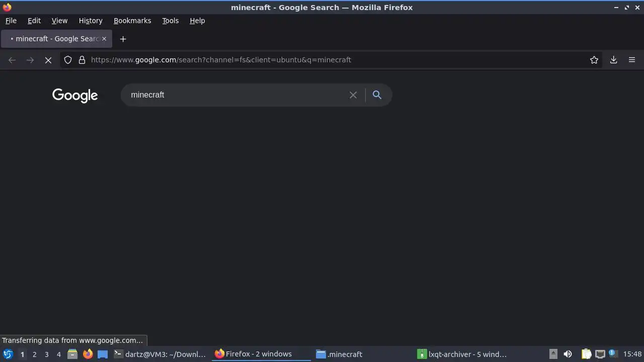644x362 pixels.
Task: Click the removable media eject tray icon
Action: pyautogui.click(x=553, y=354)
